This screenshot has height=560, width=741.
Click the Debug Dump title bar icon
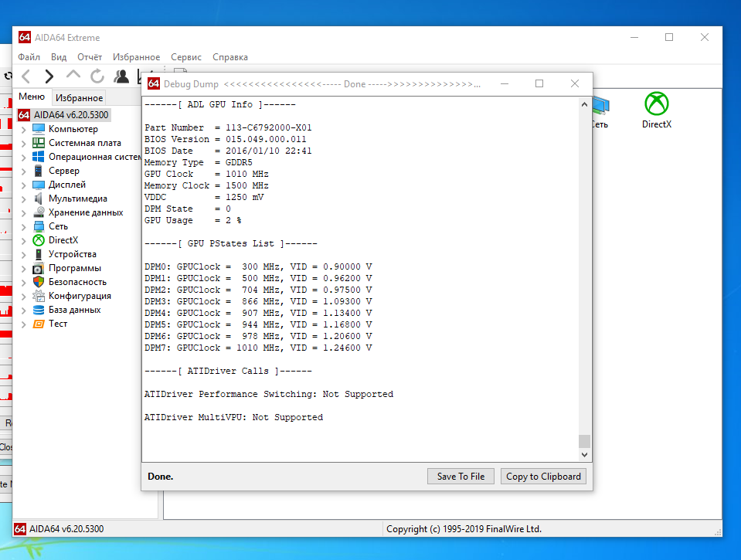(154, 83)
